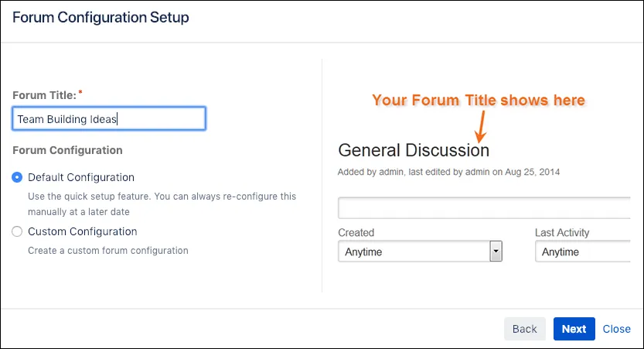The width and height of the screenshot is (644, 349).
Task: Click the 'Added by admin' byline text
Action: pos(448,172)
